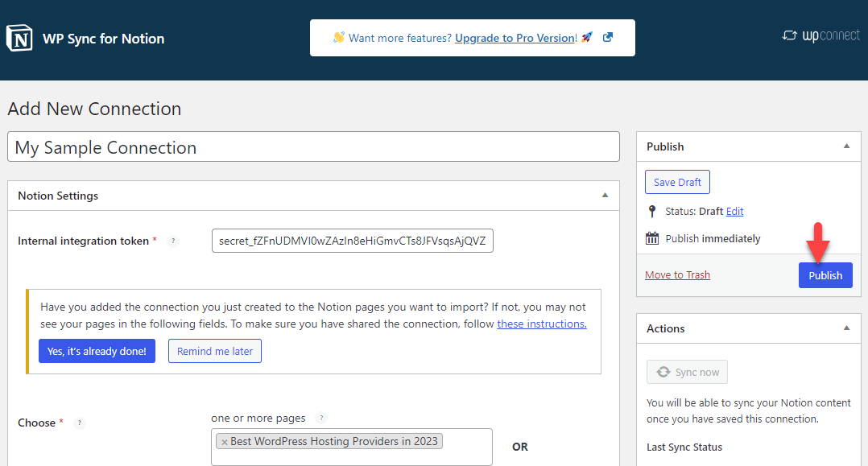Focus the connection title field
The height and width of the screenshot is (466, 868).
click(x=313, y=146)
